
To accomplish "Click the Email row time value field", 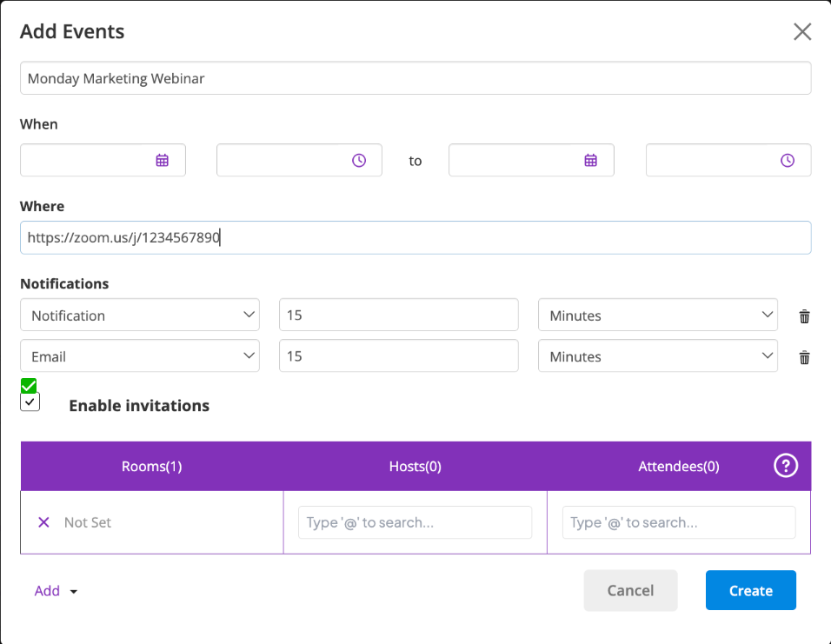I will pyautogui.click(x=398, y=355).
